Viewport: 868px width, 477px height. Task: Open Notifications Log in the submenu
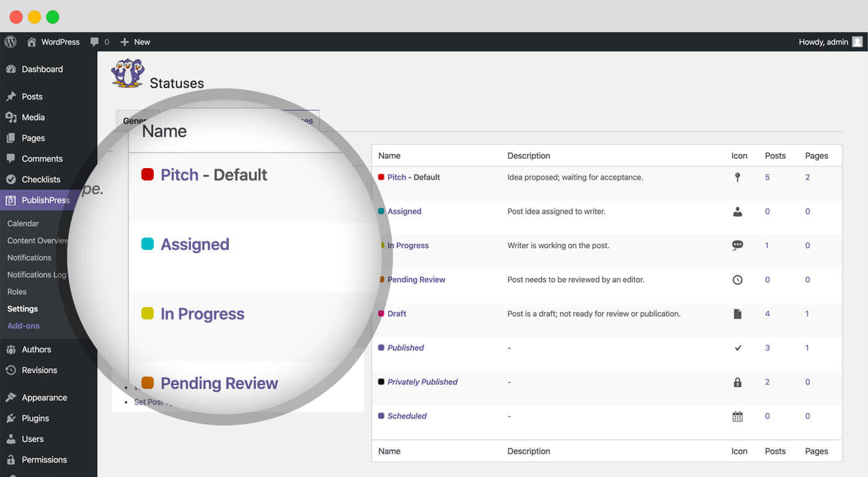pos(37,275)
